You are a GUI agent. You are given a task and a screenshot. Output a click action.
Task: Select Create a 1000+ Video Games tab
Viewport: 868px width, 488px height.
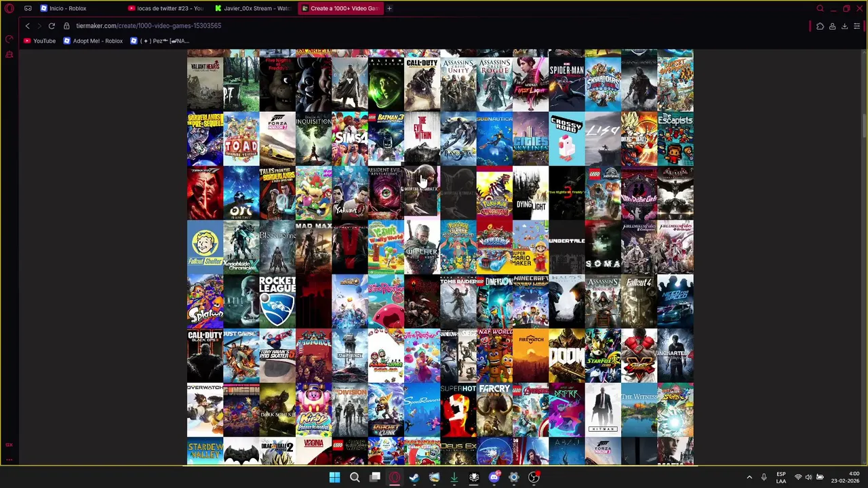coord(340,8)
